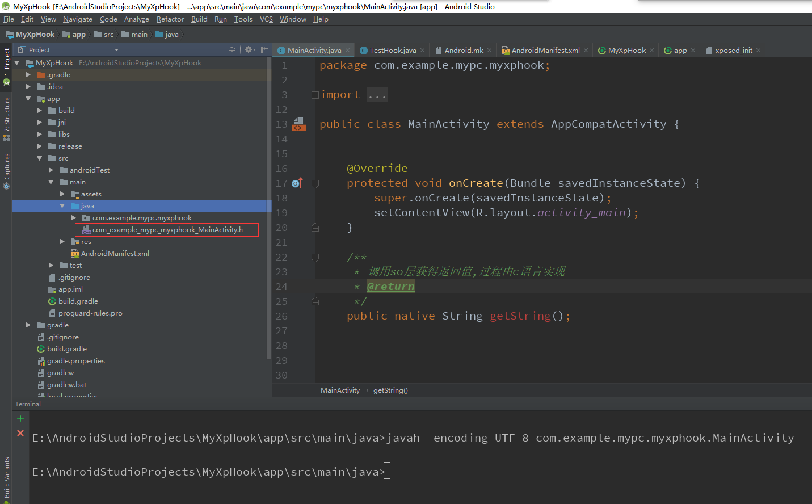Click the main breadcrumb in navigation bar
This screenshot has height=504, width=812.
click(x=134, y=35)
